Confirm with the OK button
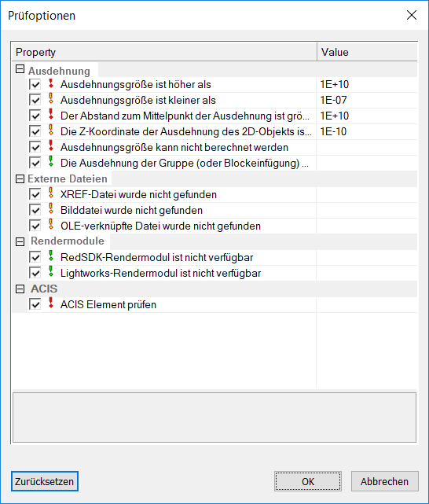Screen dimensions: 429x504 pos(308,481)
